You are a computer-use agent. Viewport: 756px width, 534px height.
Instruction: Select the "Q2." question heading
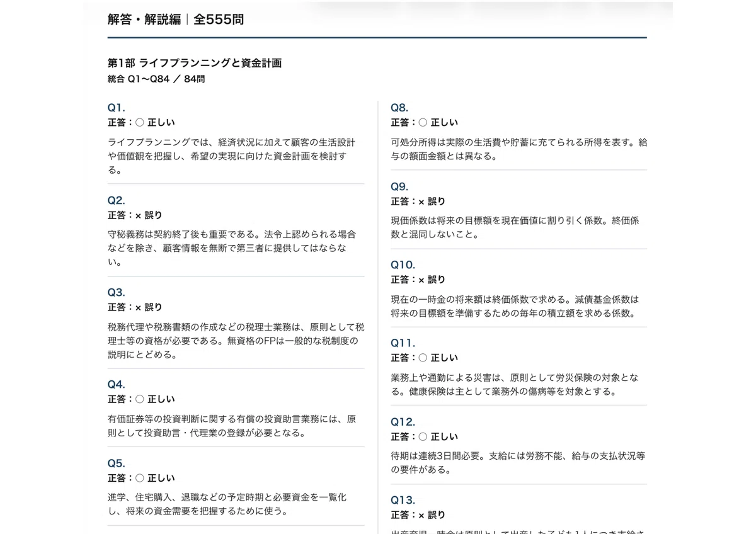click(x=117, y=200)
